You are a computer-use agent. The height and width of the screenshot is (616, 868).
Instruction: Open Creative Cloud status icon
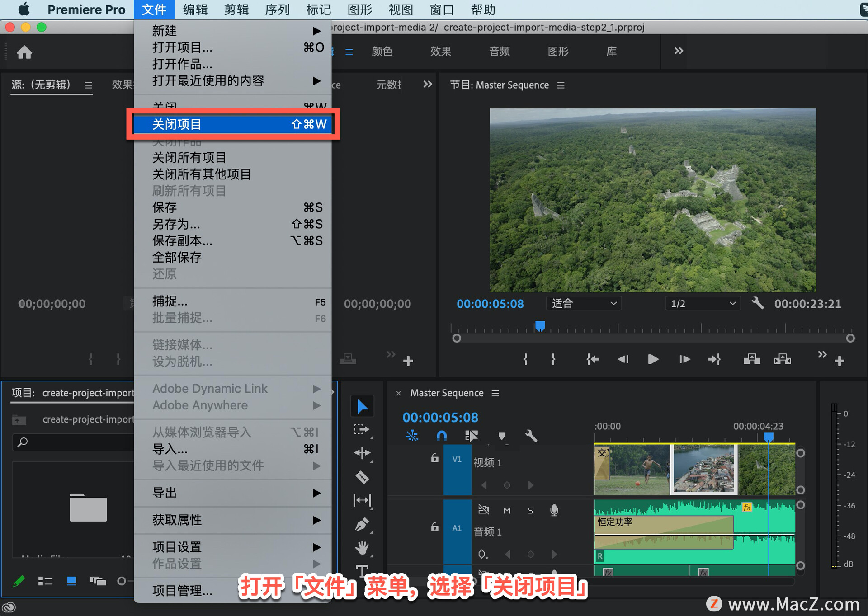point(9,607)
